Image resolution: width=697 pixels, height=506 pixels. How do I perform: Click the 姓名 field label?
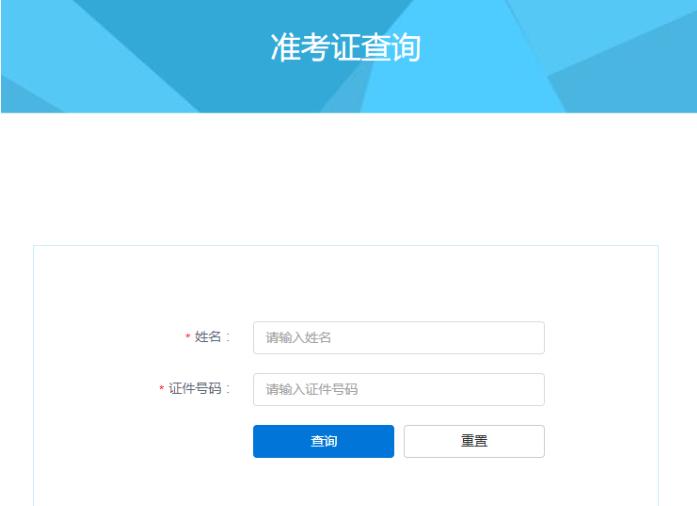207,338
